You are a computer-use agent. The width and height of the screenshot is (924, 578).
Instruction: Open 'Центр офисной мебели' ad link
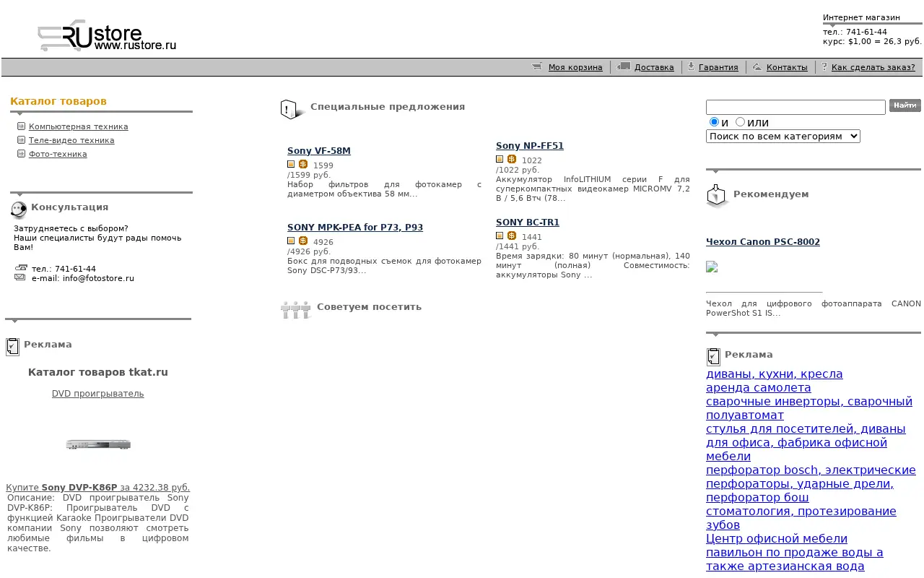[x=777, y=539]
